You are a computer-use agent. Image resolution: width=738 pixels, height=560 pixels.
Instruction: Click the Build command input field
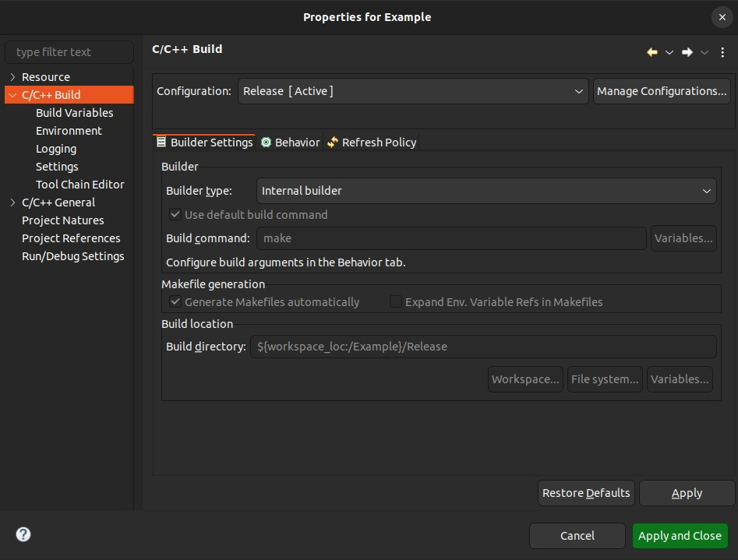[451, 238]
